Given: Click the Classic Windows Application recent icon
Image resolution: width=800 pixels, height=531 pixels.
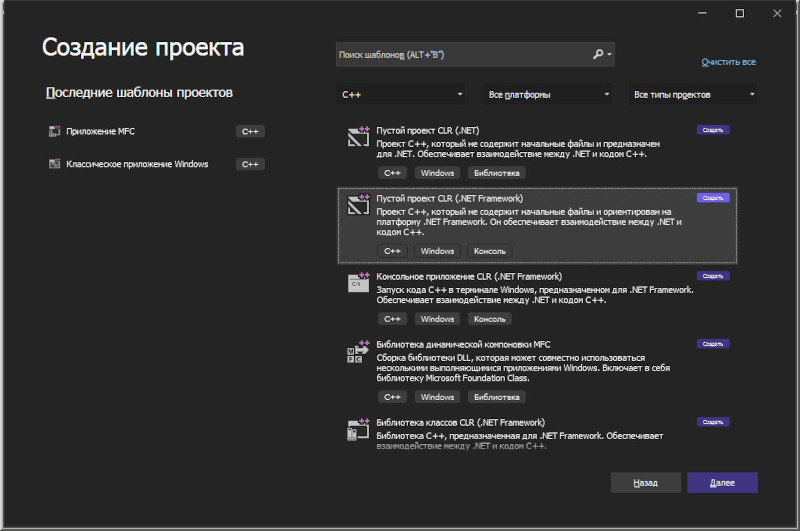Looking at the screenshot, I should [x=54, y=164].
